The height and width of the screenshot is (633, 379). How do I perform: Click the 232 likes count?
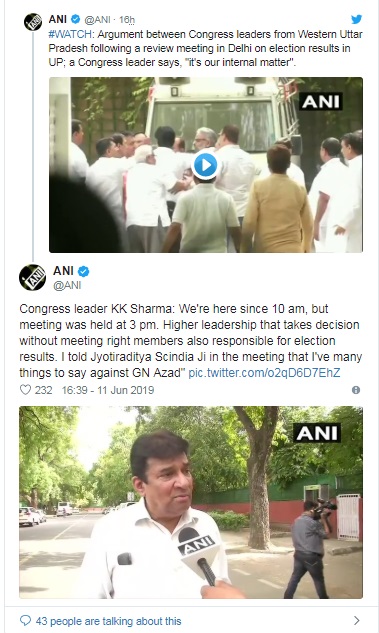[x=44, y=390]
